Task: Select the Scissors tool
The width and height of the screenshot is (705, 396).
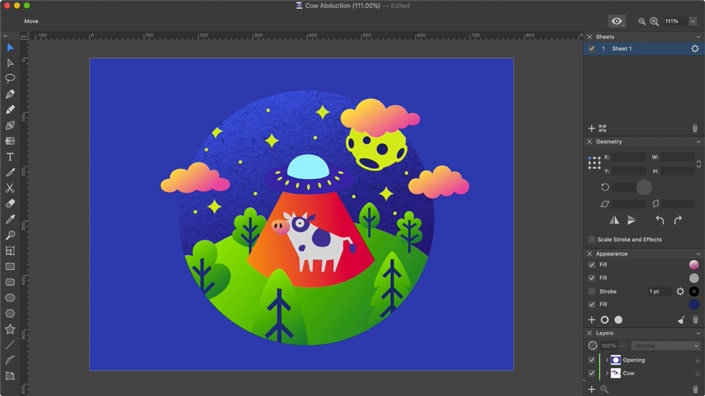Action: click(x=10, y=188)
